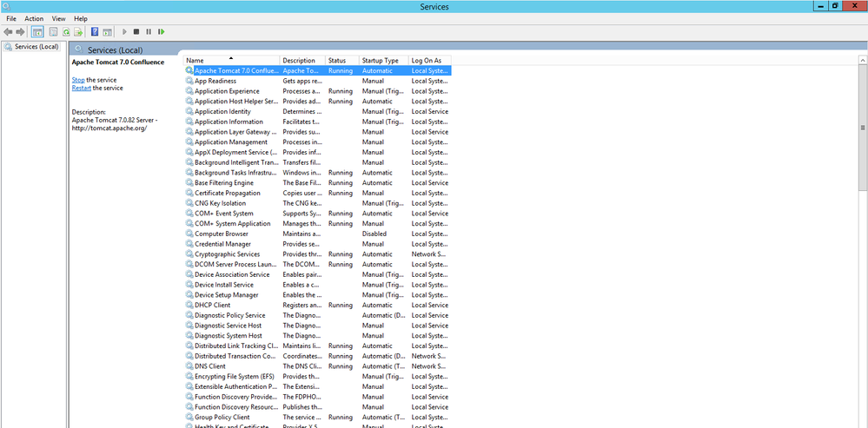868x428 pixels.
Task: Sort by the Startup Type column header
Action: [x=384, y=60]
